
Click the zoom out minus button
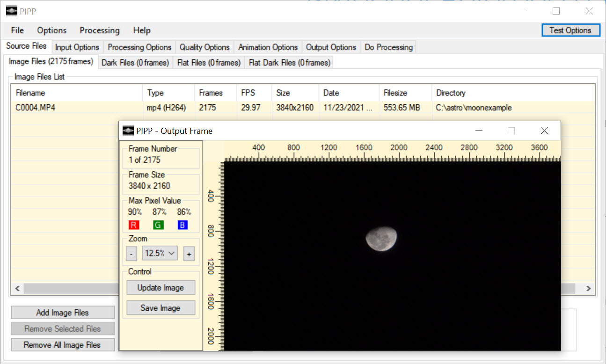[x=132, y=254]
